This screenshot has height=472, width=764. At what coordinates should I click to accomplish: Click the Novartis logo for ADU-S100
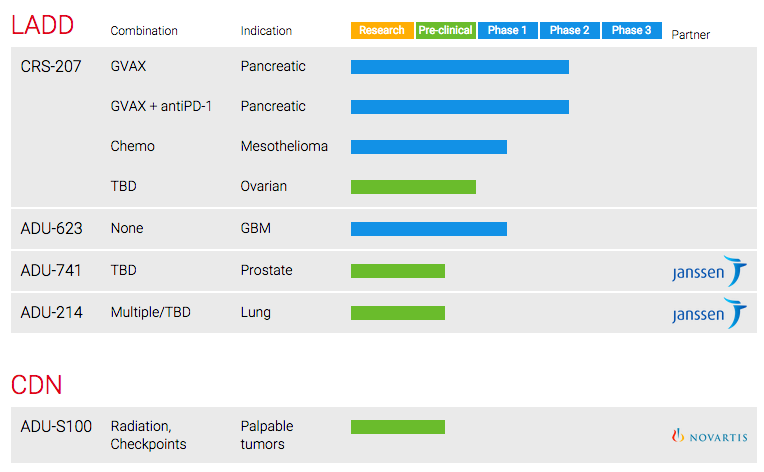coord(709,436)
